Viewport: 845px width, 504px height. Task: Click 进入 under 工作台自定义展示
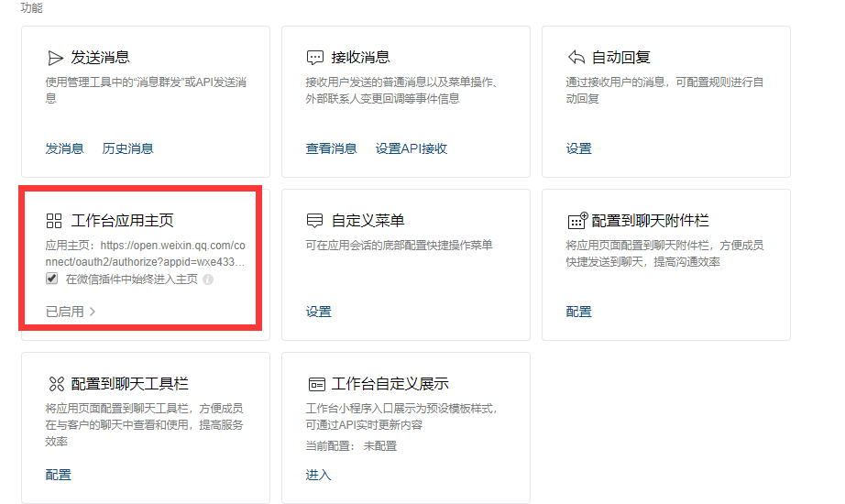(x=318, y=475)
